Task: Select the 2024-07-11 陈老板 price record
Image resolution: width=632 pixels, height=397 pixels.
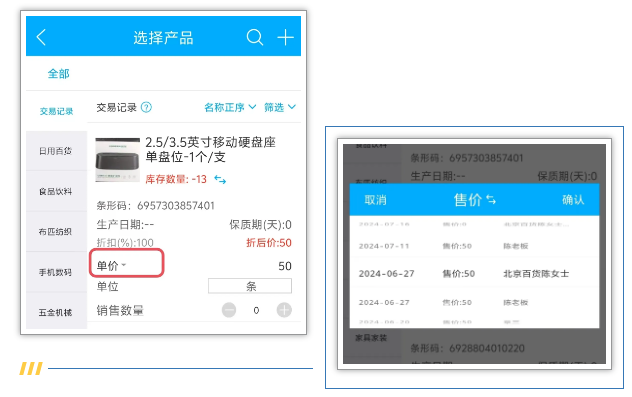Action: tap(474, 246)
